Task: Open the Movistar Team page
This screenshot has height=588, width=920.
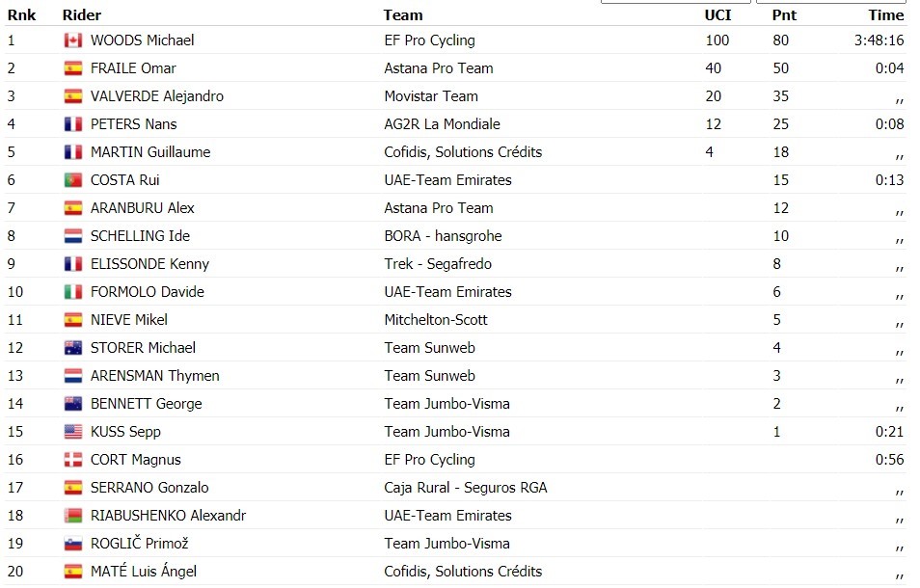Action: click(x=431, y=96)
